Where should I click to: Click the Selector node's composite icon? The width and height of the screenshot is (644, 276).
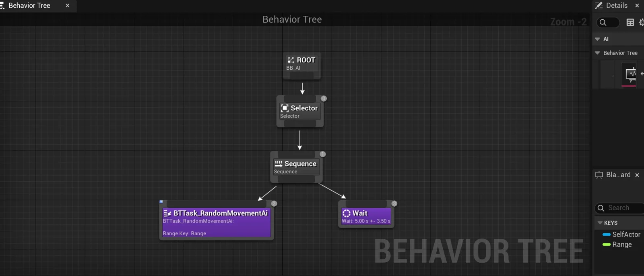point(285,108)
